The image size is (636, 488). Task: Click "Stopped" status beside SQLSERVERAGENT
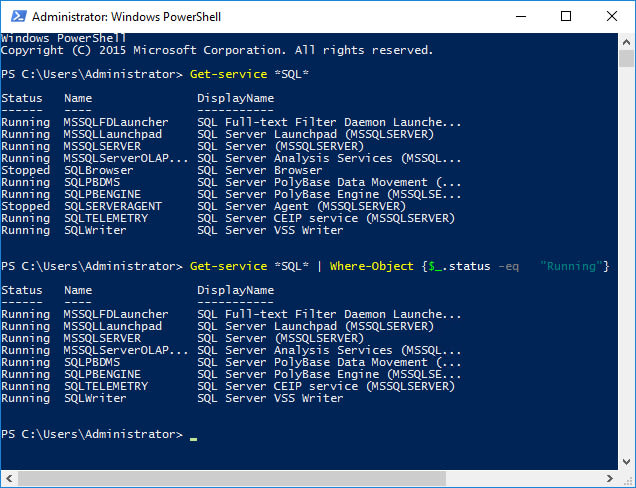click(x=26, y=206)
